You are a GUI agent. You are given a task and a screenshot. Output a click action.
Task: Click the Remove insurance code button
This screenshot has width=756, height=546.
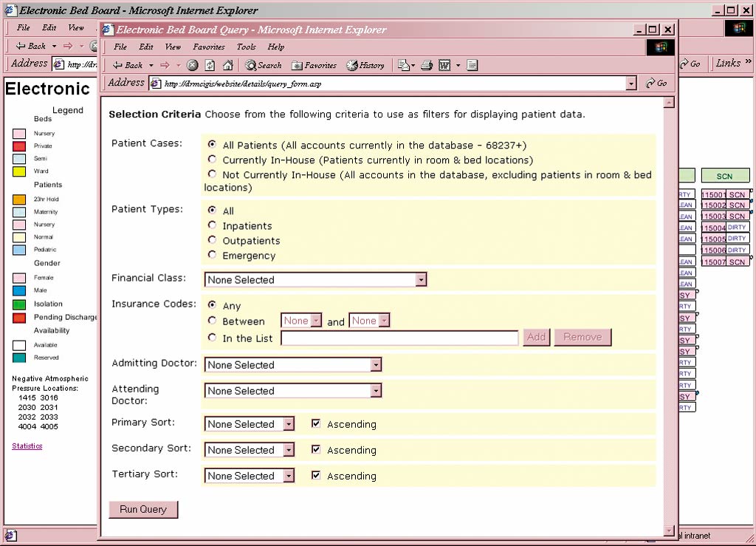pos(583,337)
